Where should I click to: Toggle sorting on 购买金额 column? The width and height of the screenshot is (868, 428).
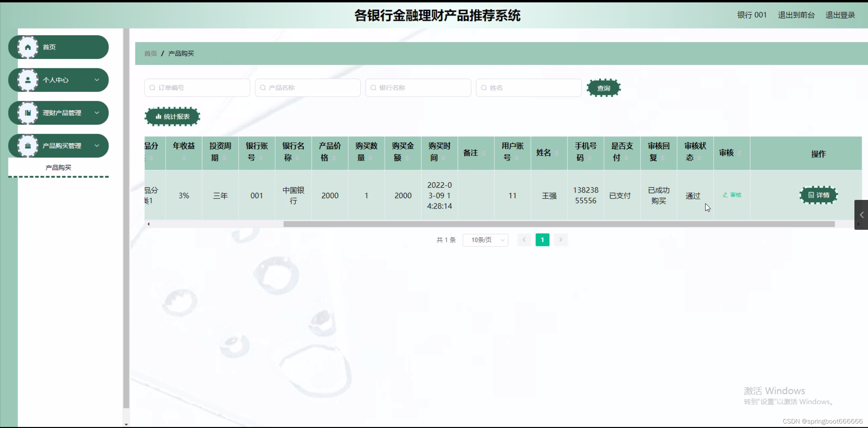coord(407,158)
